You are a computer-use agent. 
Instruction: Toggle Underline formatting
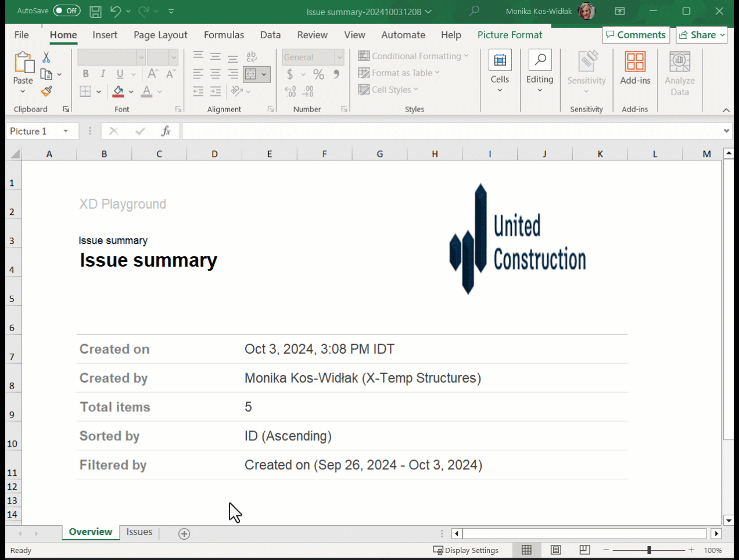120,74
